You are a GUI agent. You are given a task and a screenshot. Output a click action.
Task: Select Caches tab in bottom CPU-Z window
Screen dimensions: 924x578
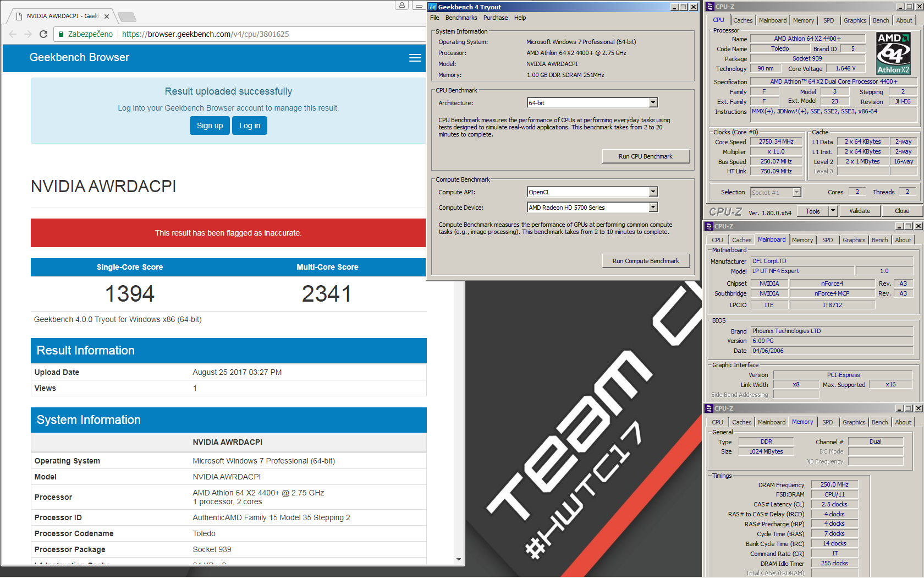click(x=741, y=422)
